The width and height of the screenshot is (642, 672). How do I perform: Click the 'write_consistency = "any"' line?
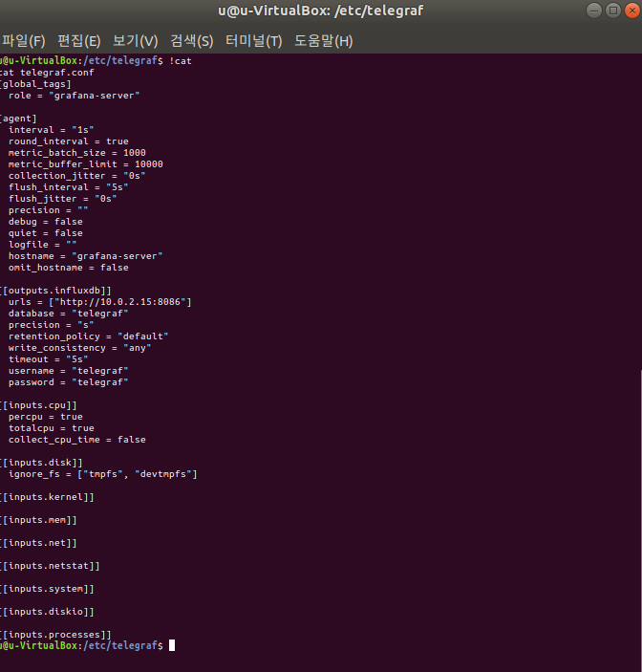[79, 348]
